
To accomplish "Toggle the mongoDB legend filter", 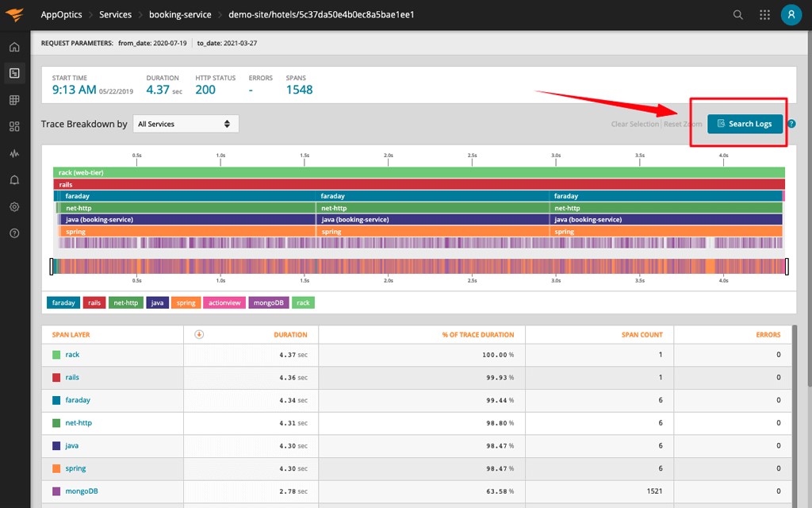I will (x=268, y=302).
